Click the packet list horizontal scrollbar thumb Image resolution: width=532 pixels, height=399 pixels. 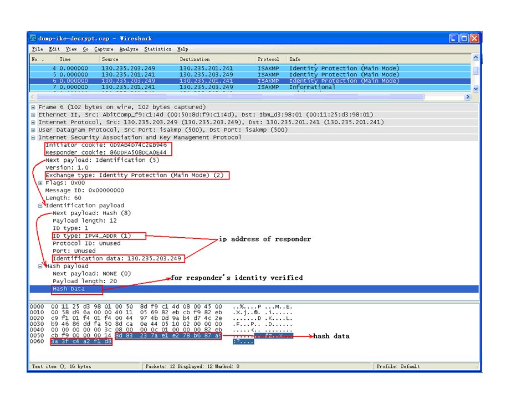coord(231,97)
